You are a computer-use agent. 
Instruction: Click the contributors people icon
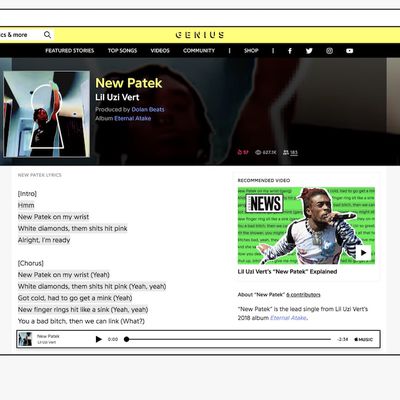coord(286,152)
